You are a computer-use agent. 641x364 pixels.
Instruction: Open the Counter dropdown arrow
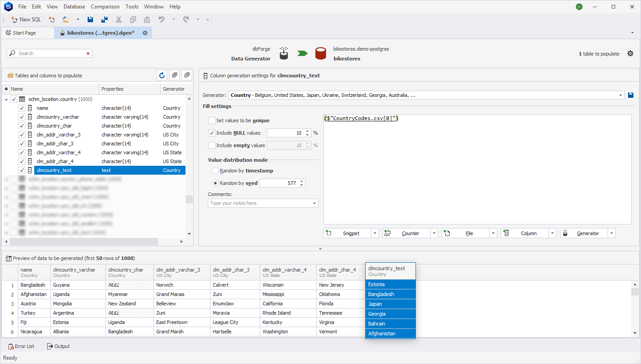click(434, 233)
